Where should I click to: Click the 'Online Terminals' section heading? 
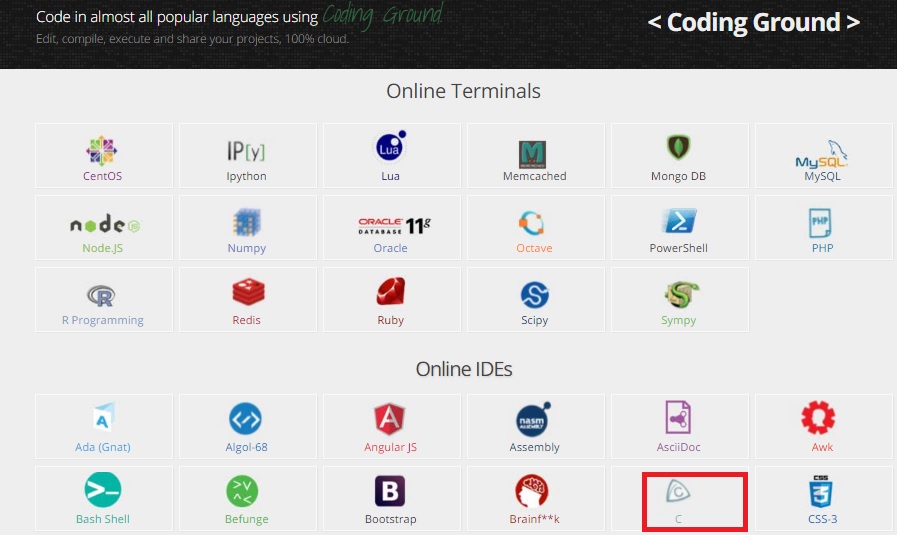click(x=463, y=91)
